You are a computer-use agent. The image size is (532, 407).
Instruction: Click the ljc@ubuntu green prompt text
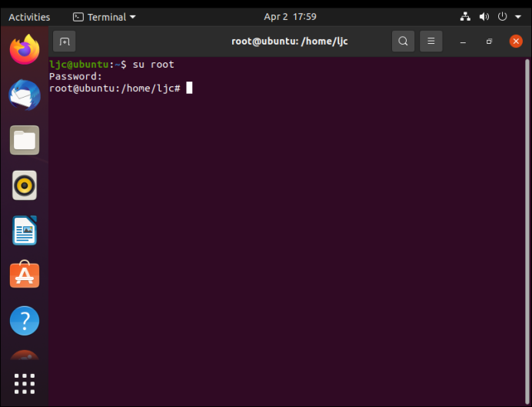[x=78, y=65]
